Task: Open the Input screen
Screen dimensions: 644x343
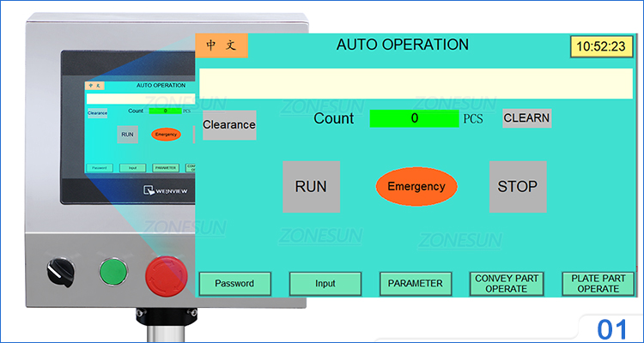Action: tap(325, 284)
